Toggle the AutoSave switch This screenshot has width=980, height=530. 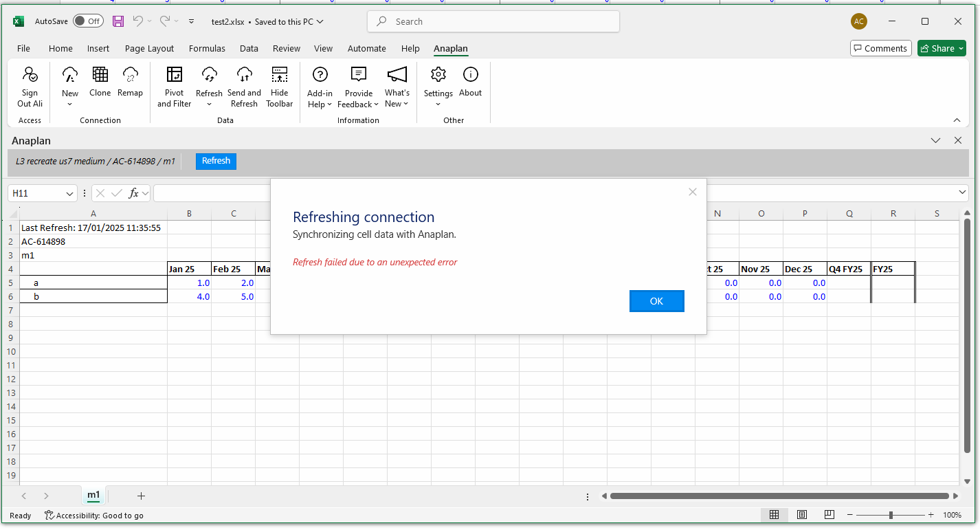coord(88,21)
